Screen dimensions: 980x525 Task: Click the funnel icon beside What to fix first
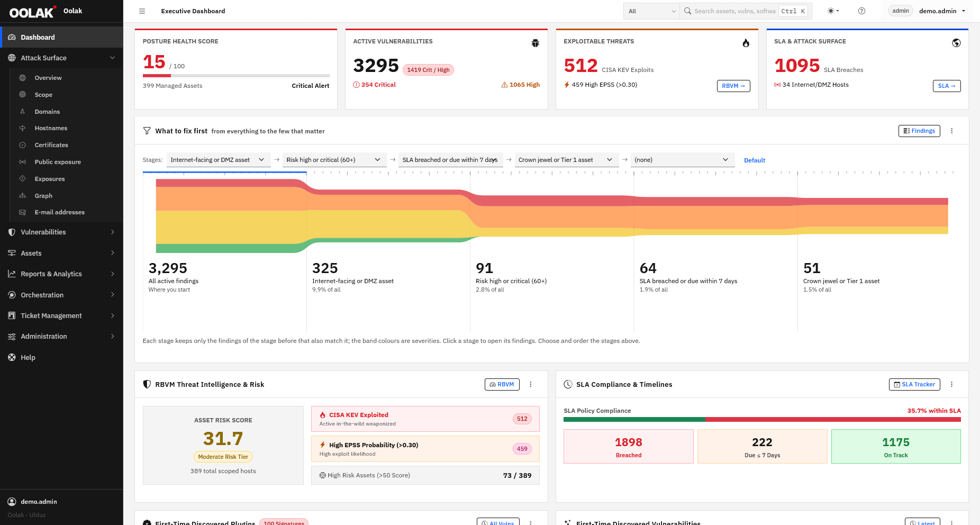[147, 131]
